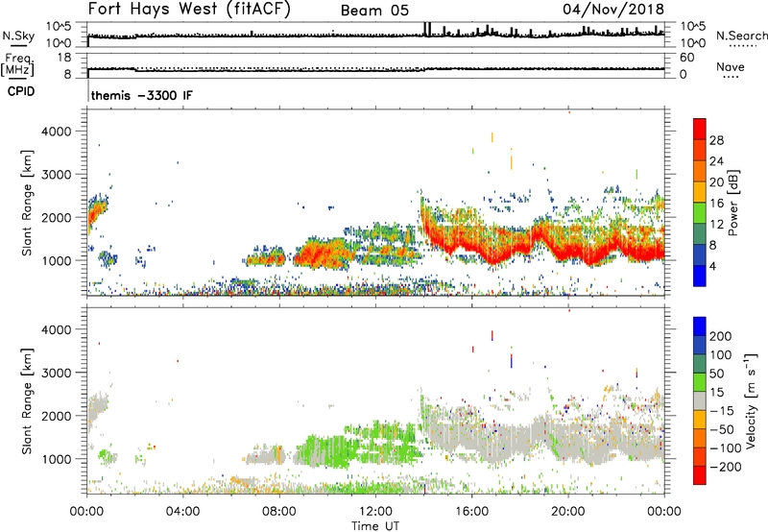The height and width of the screenshot is (532, 768).
Task: Click the 'Beam 05' label
Action: pos(374,11)
